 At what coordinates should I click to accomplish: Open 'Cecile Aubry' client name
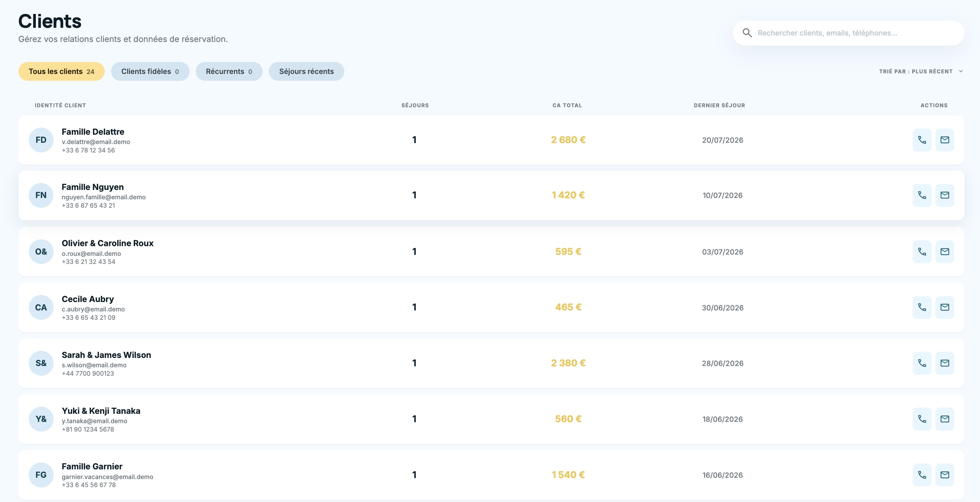pos(88,299)
